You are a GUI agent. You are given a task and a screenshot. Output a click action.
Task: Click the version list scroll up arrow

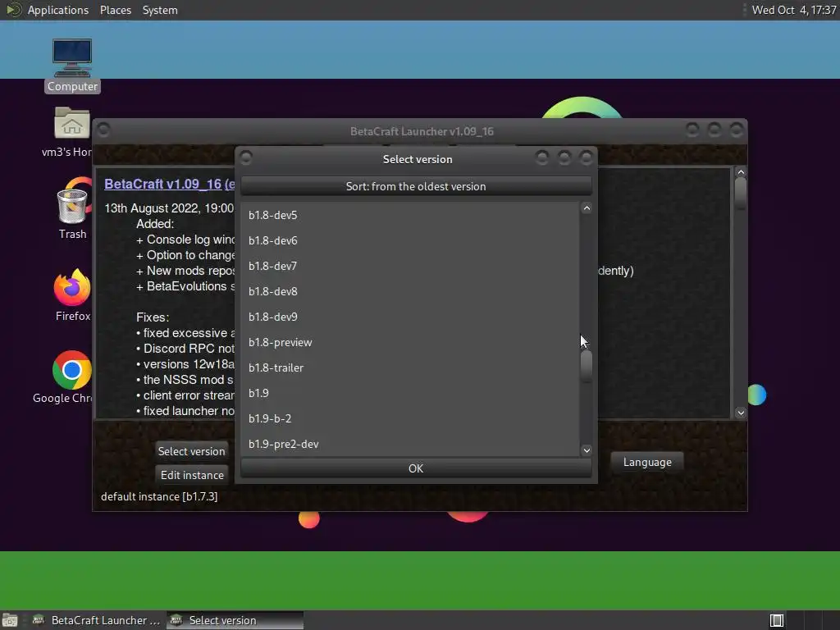click(x=587, y=208)
